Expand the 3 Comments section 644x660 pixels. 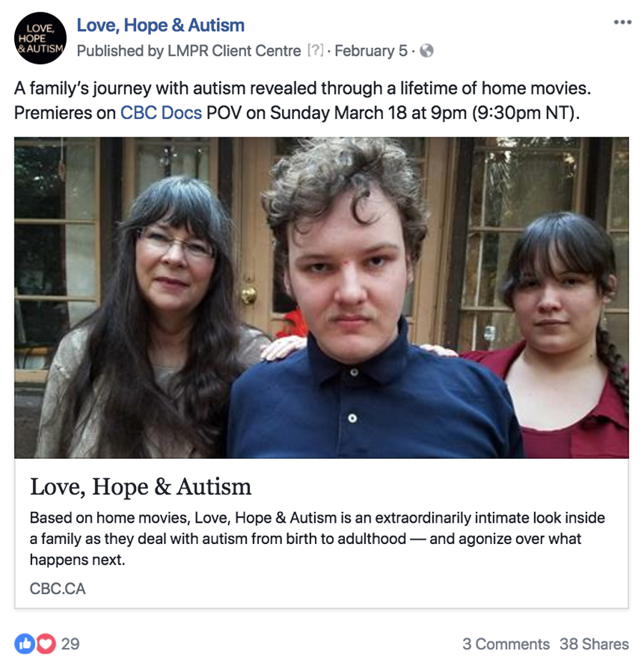tap(506, 644)
